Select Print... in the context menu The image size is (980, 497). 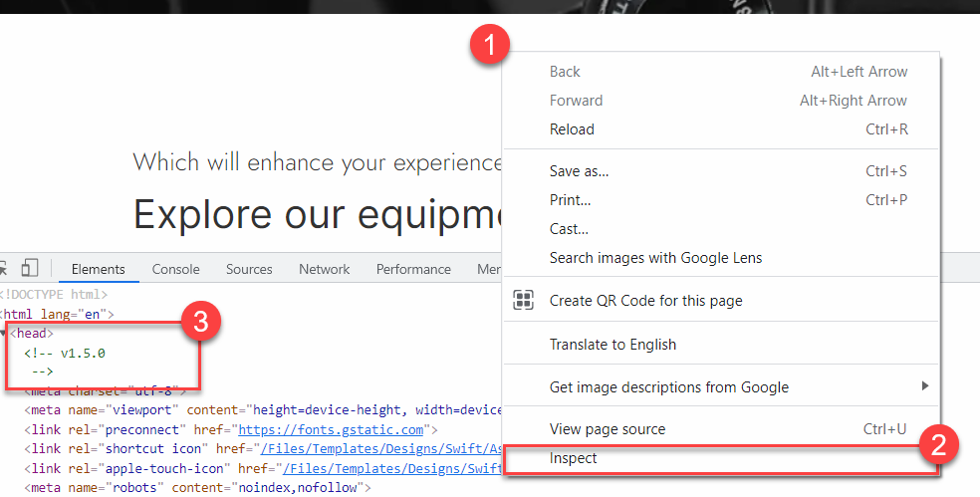(570, 200)
